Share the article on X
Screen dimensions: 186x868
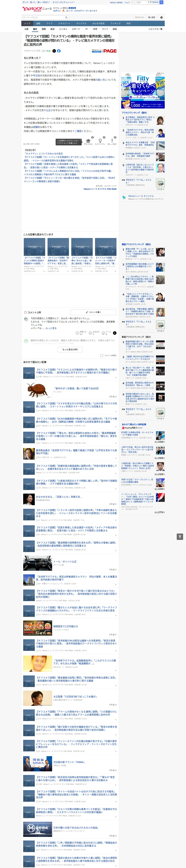coord(54,51)
